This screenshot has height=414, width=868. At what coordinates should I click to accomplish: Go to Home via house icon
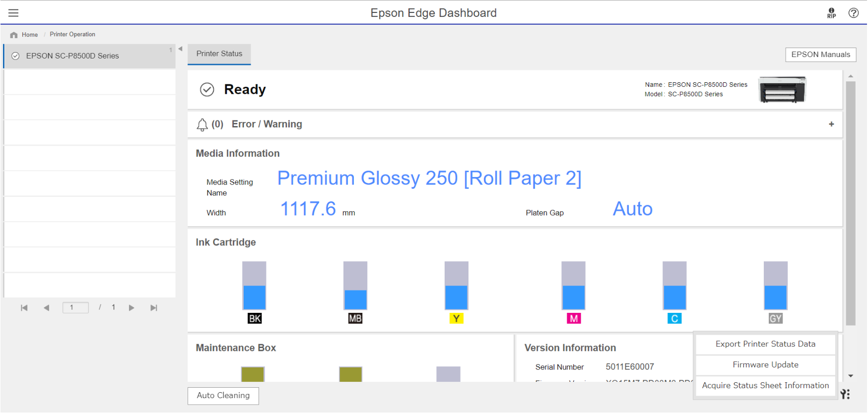(14, 35)
